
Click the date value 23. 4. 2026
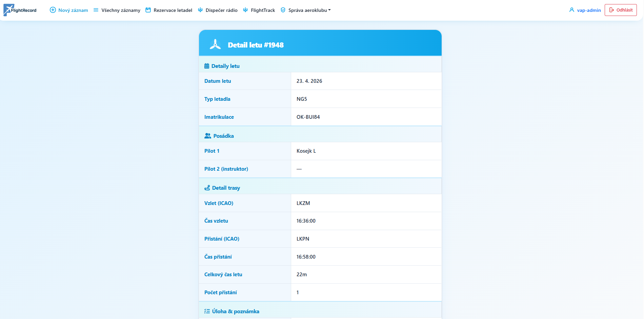click(x=309, y=81)
